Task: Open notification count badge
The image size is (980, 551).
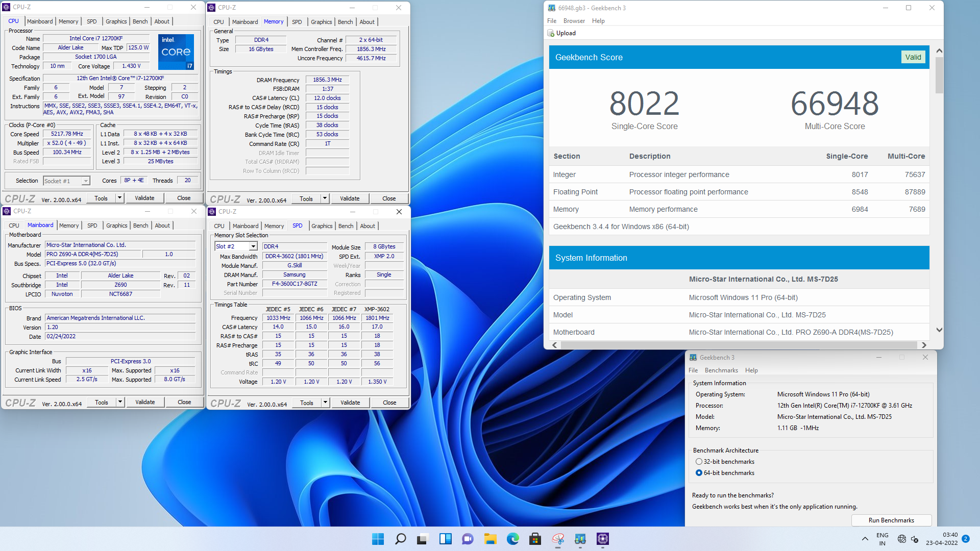Action: coord(966,539)
